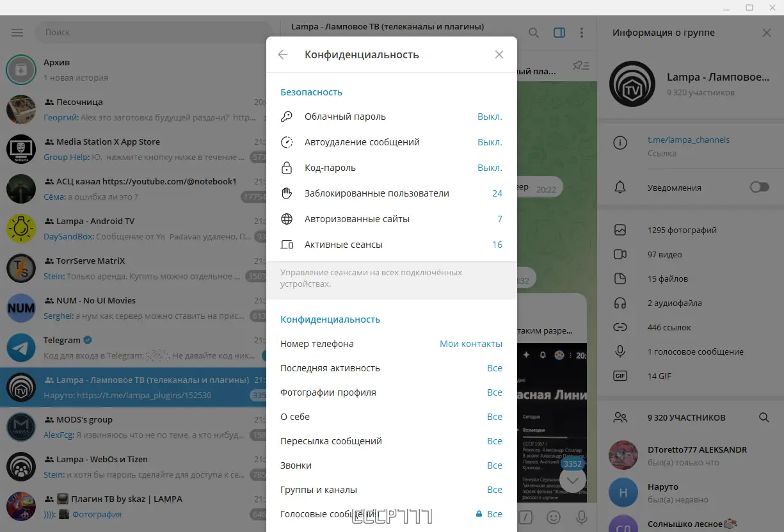Open member Наруто profile

(x=690, y=492)
